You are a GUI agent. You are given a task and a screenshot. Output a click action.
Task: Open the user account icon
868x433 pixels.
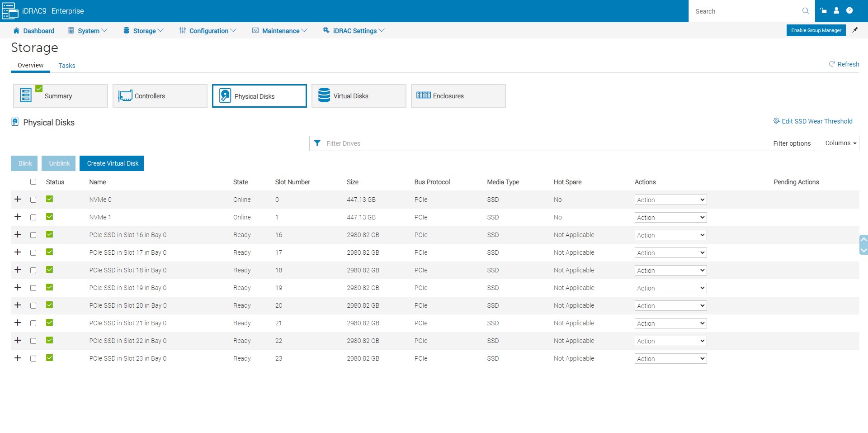point(836,11)
